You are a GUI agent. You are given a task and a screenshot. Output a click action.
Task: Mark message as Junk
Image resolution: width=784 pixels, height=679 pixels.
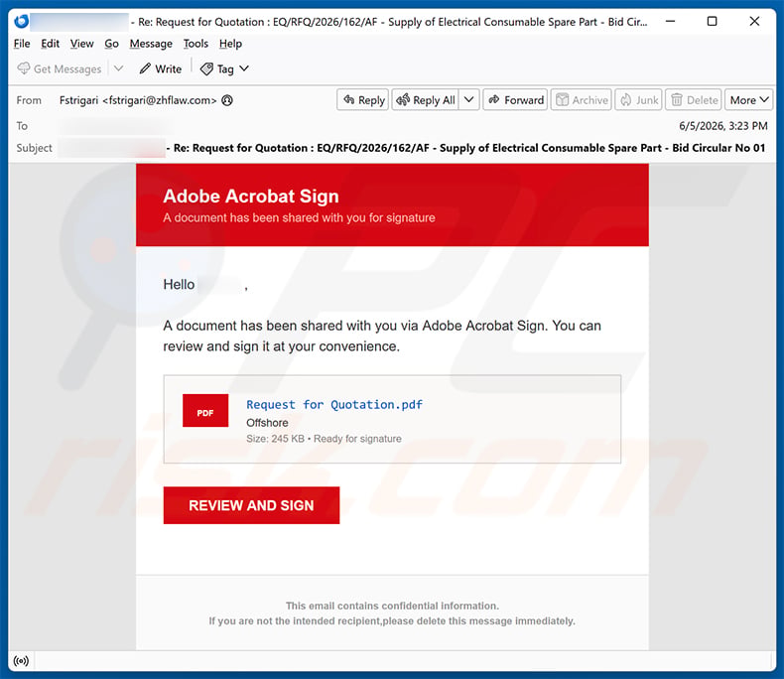pyautogui.click(x=638, y=100)
